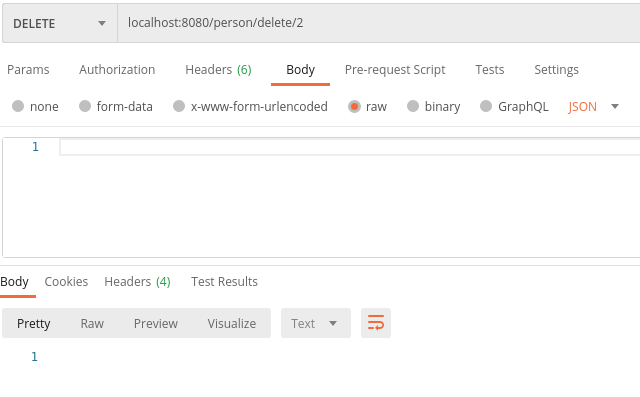Show the response Cookies tab
The image size is (640, 397).
pyautogui.click(x=66, y=282)
